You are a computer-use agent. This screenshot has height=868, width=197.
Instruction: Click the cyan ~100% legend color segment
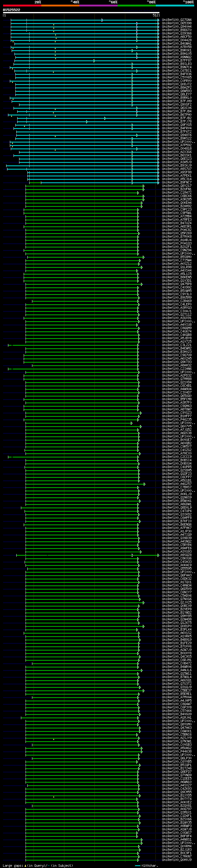click(175, 6)
